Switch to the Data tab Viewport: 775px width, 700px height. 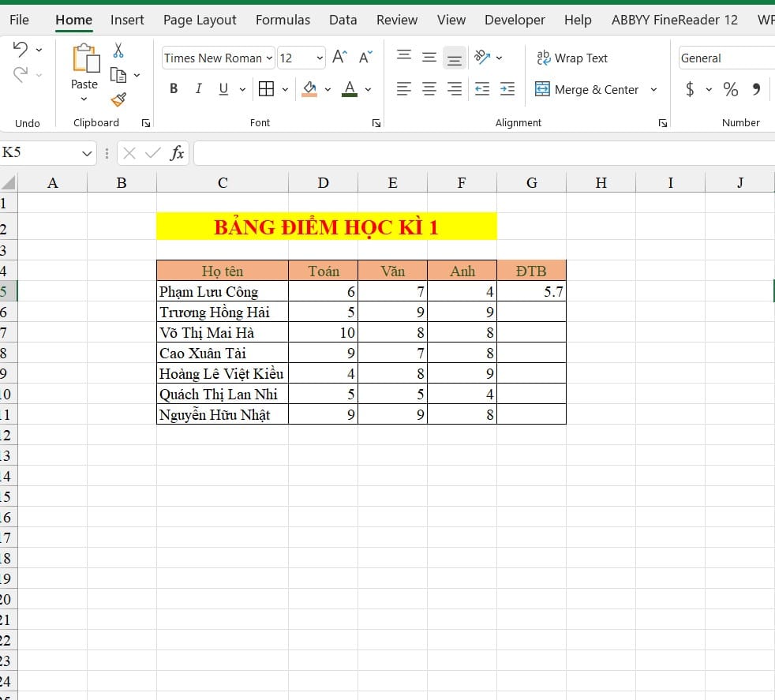[x=343, y=20]
